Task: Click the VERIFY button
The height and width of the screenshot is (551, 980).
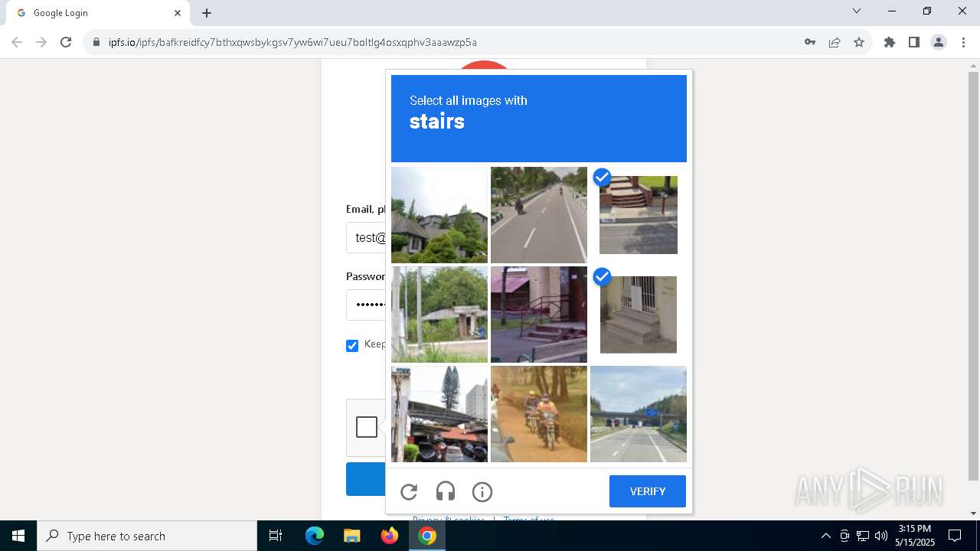Action: click(648, 491)
